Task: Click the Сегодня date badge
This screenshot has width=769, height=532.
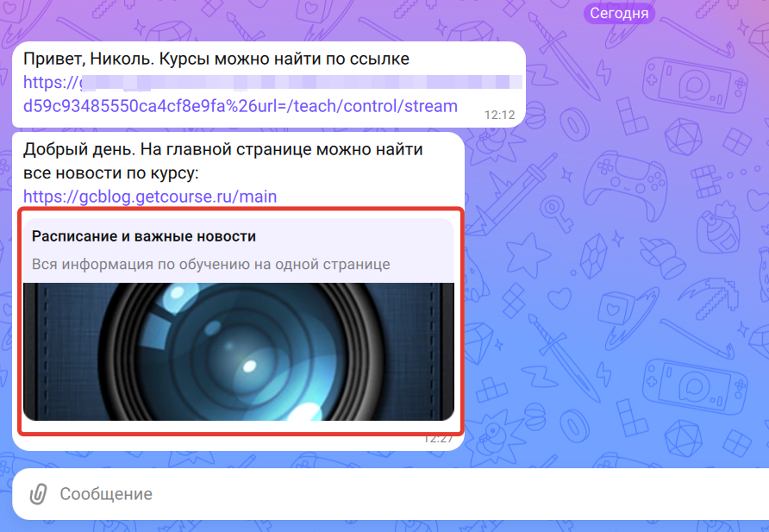Action: point(619,13)
